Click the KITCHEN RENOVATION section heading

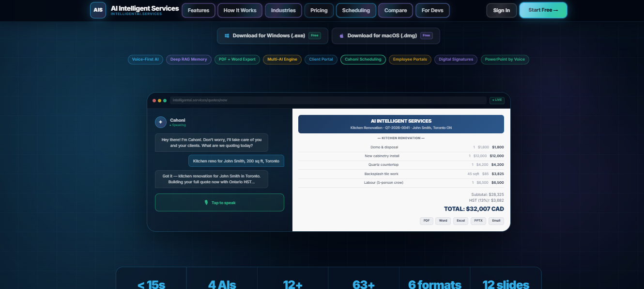401,138
